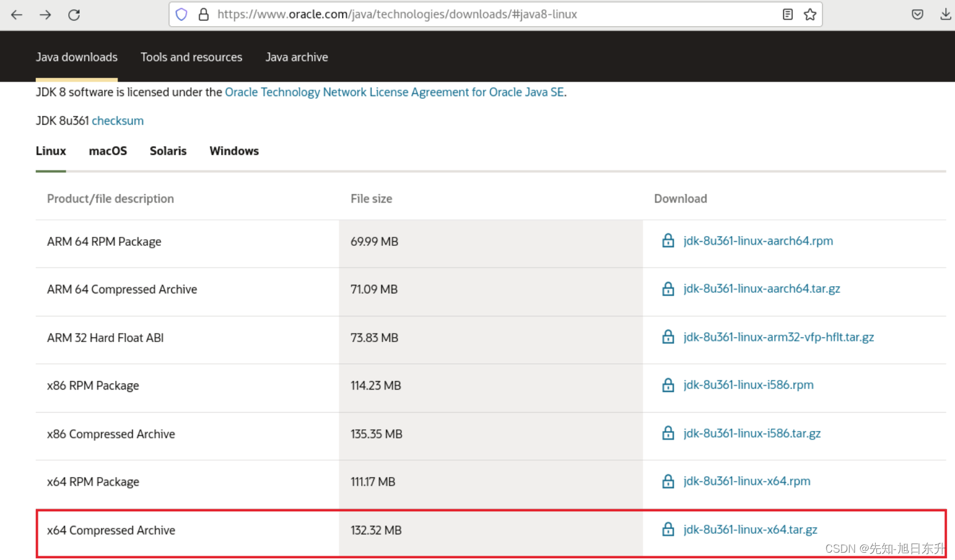Viewport: 955px width, 560px height.
Task: Download jdk-8u361-linux-x64.rpm
Action: [x=747, y=481]
